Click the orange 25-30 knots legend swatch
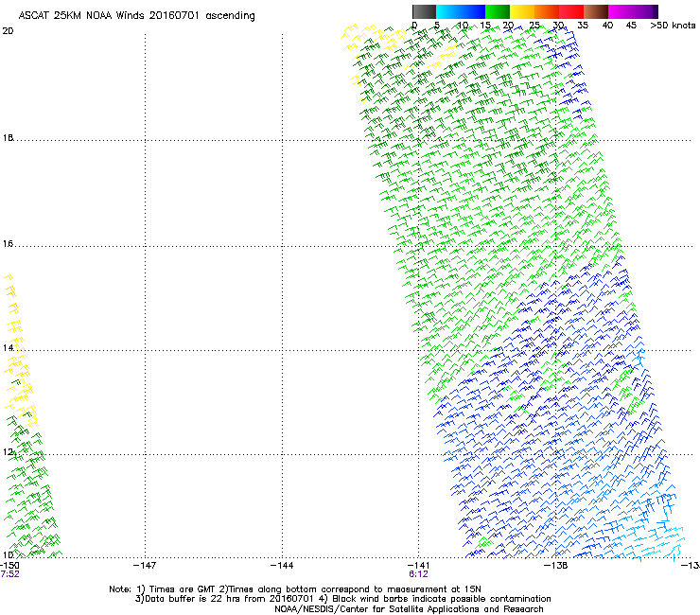Screen dimensions: 700x615 (547, 11)
